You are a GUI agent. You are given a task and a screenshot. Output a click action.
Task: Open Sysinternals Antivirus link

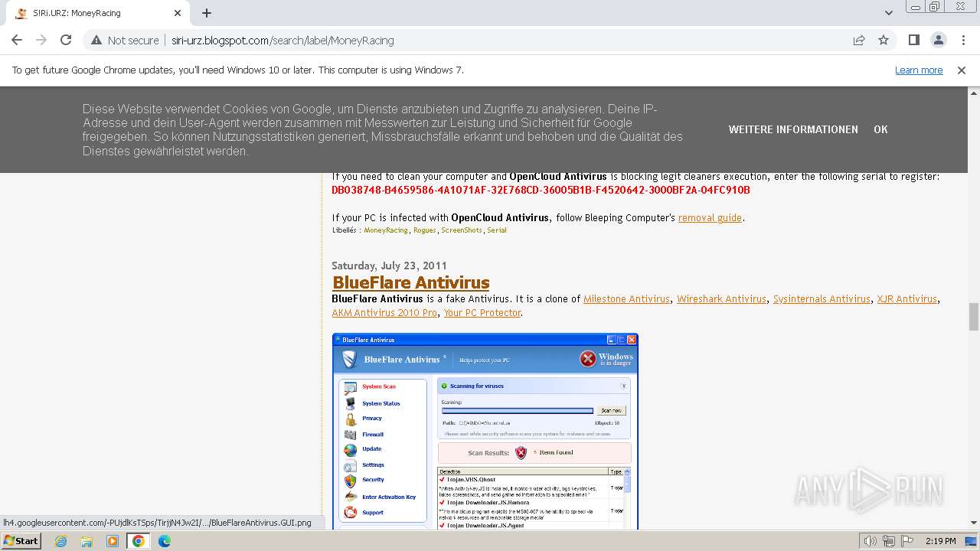(x=822, y=299)
